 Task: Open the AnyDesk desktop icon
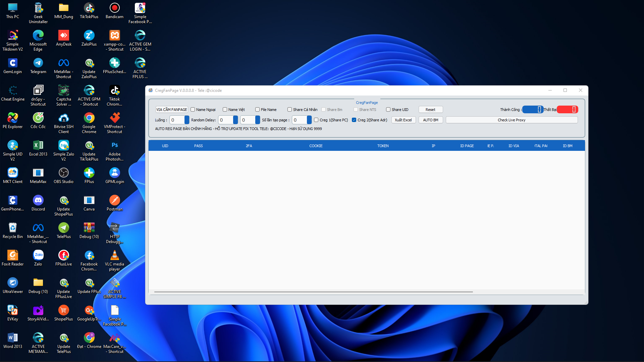(63, 38)
